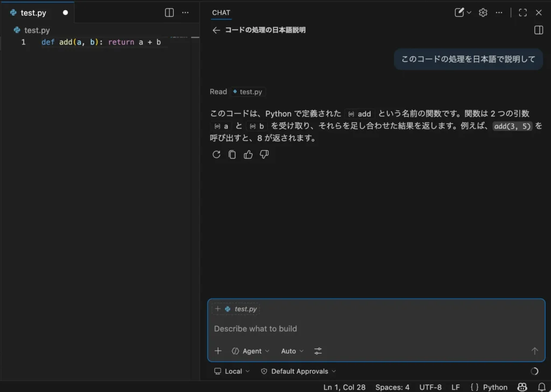Toggle the chat secondary sidebar
Viewport: 551px width, 392px height.
pyautogui.click(x=539, y=31)
